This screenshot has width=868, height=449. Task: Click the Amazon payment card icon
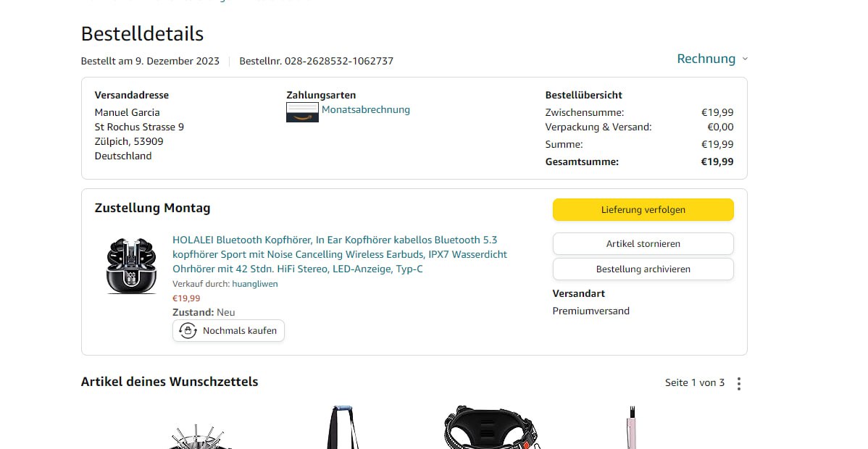click(x=302, y=112)
